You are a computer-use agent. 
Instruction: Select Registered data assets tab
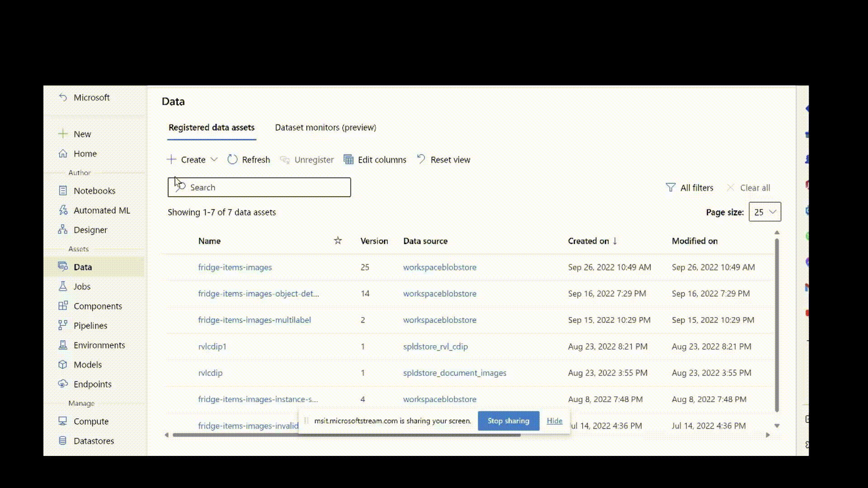pyautogui.click(x=211, y=127)
